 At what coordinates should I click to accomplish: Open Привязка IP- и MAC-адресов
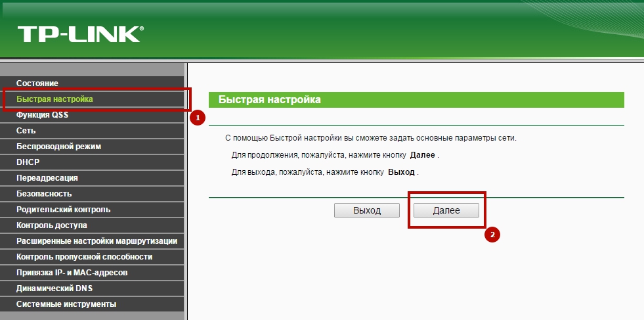click(x=72, y=273)
